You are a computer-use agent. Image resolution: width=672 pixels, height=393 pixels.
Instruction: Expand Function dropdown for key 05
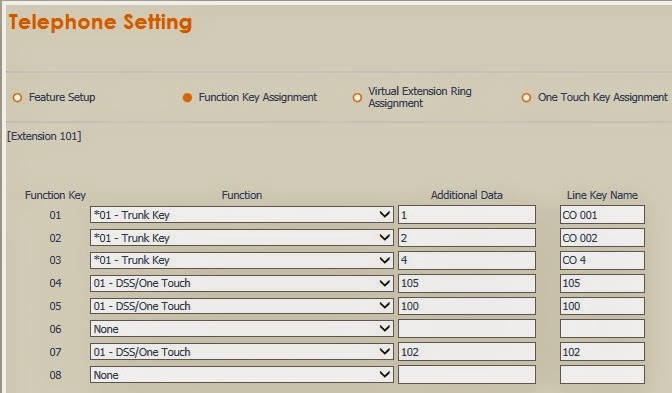tap(242, 306)
